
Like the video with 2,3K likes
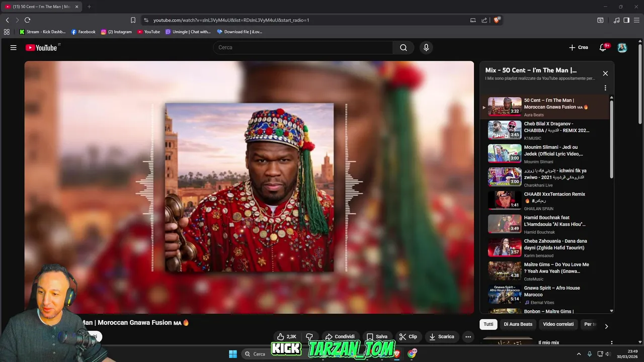[286, 337]
